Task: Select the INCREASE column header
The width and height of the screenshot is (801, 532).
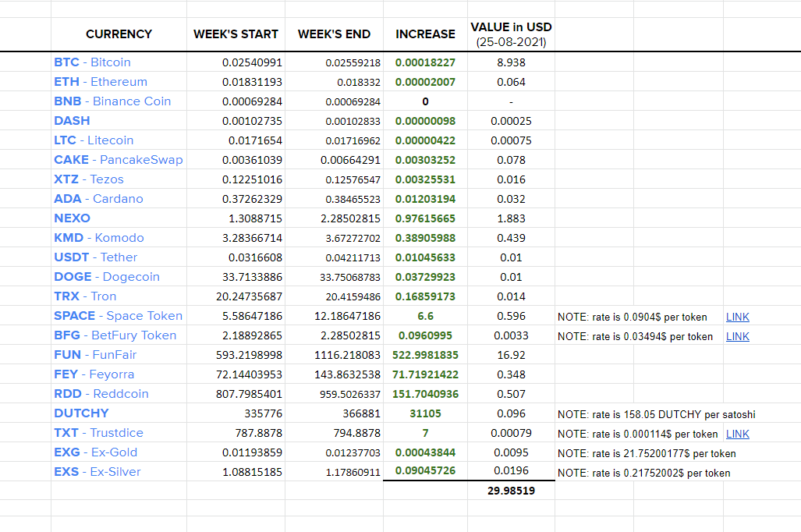Action: click(x=425, y=34)
